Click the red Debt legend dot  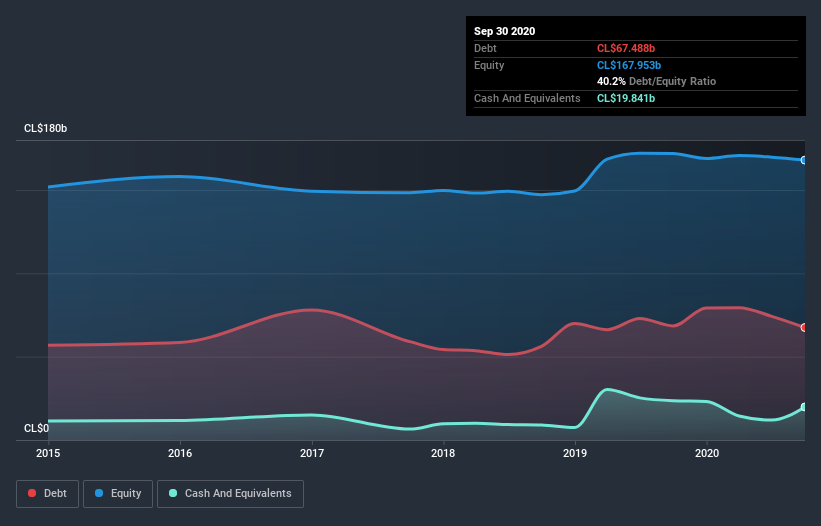tap(32, 493)
